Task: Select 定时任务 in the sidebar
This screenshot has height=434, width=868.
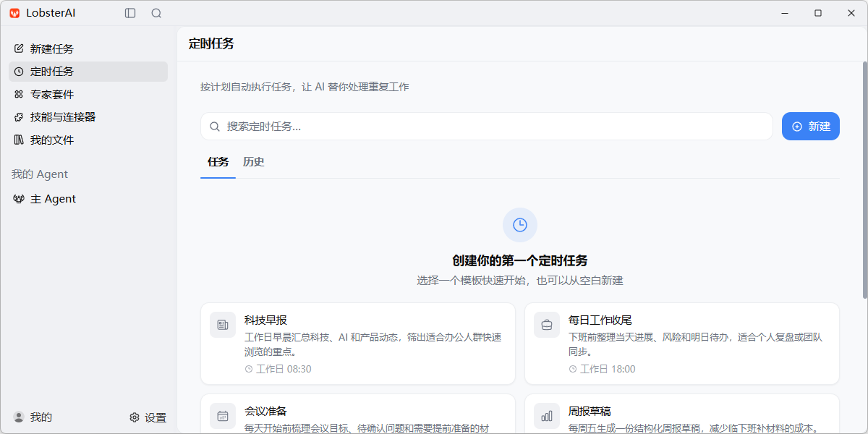Action: point(88,72)
